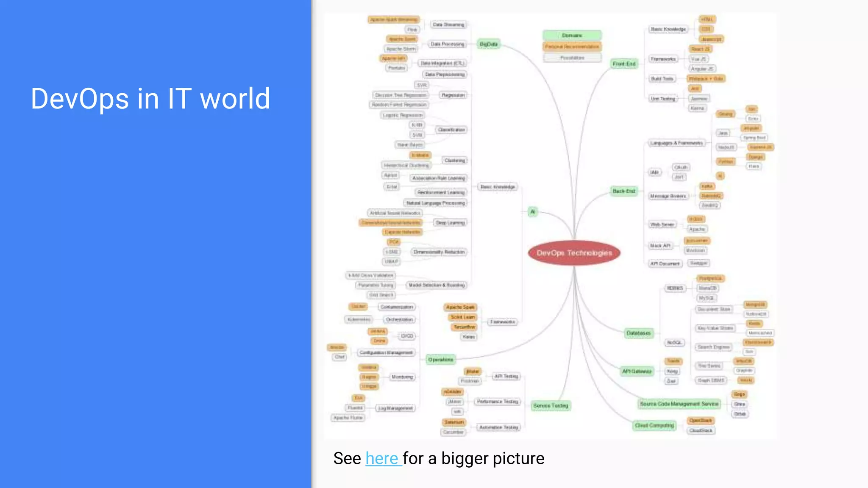The height and width of the screenshot is (488, 868).
Task: Click the Log Management node
Action: point(395,408)
